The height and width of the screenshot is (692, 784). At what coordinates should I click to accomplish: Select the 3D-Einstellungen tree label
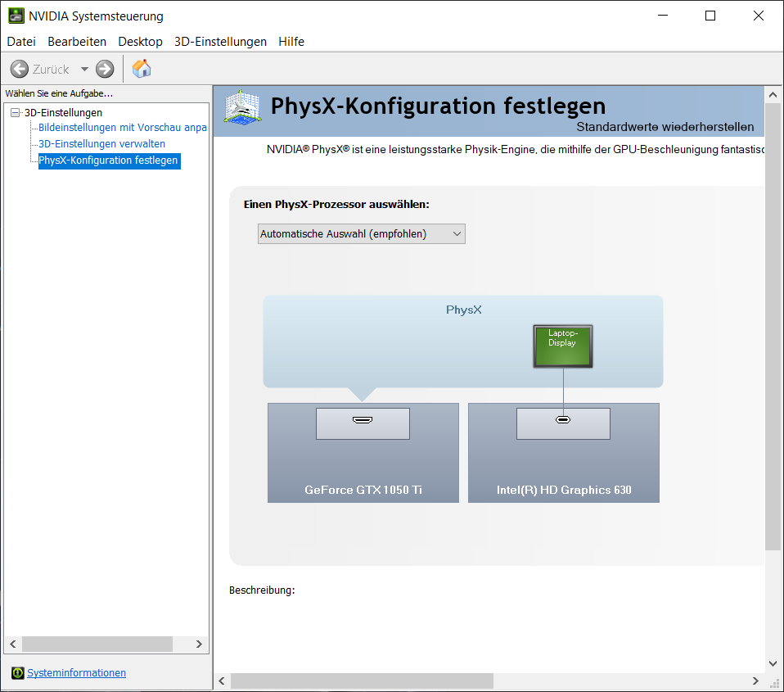coord(64,112)
